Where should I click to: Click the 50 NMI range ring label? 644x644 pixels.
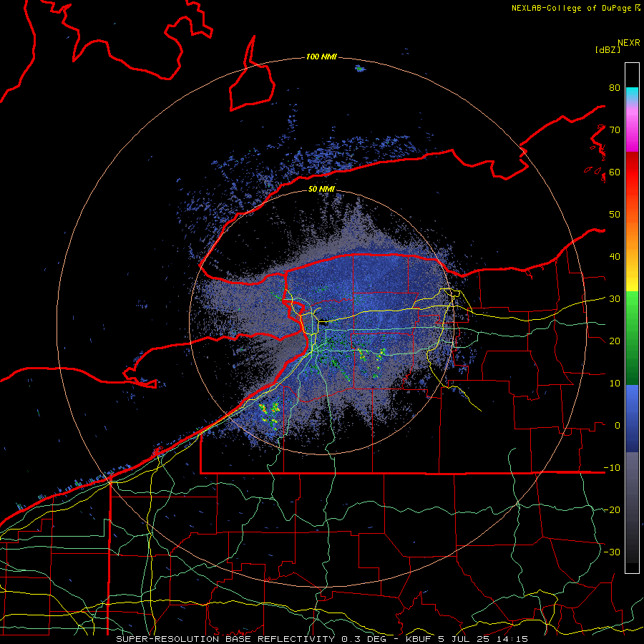tap(321, 190)
